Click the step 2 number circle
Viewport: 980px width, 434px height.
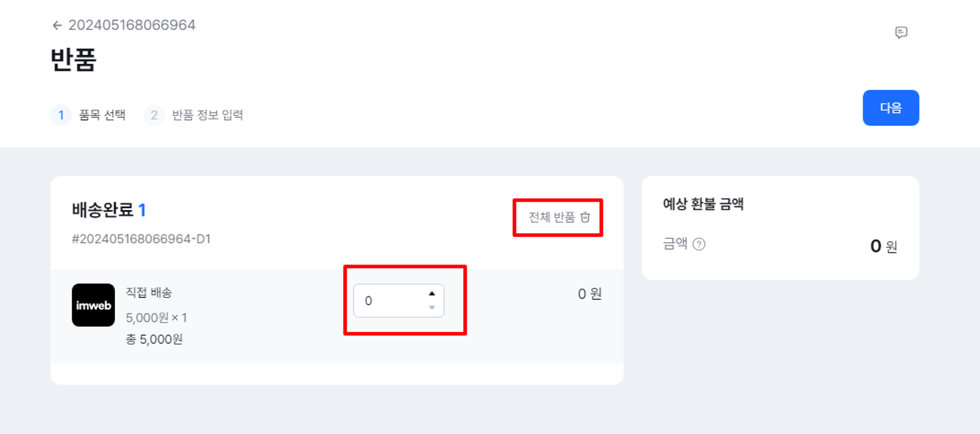pos(154,115)
